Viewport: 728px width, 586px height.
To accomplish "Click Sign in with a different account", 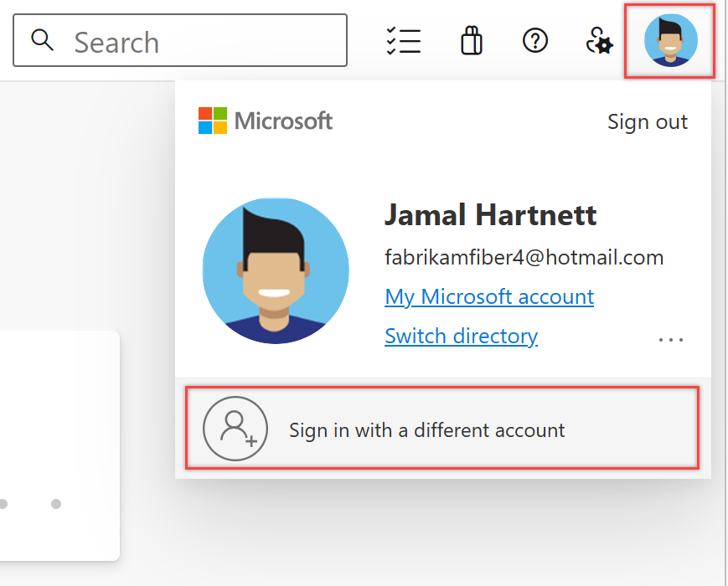I will pos(427,429).
